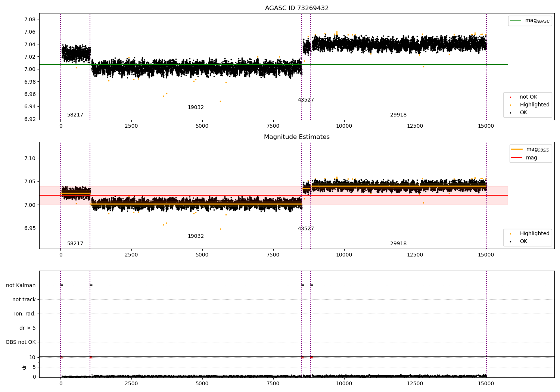The image size is (560, 392).
Task: Click the 10 tick on the dr axis
Action: (32, 358)
